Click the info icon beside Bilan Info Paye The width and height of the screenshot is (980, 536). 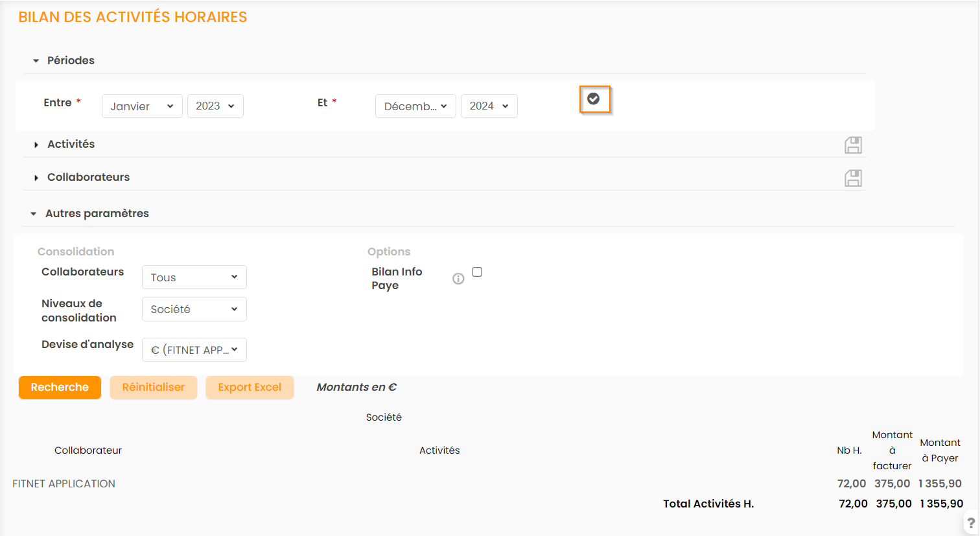click(458, 279)
